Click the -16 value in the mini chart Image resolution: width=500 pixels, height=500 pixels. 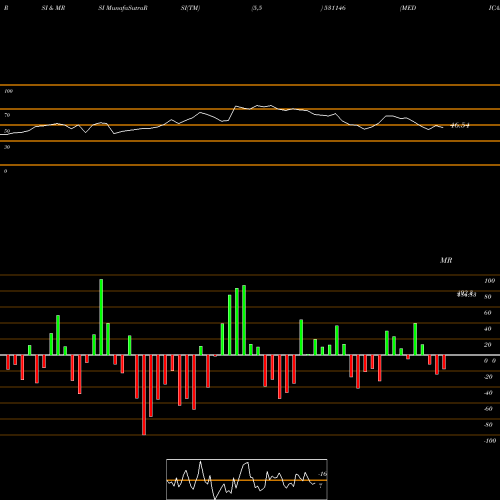pyautogui.click(x=323, y=474)
